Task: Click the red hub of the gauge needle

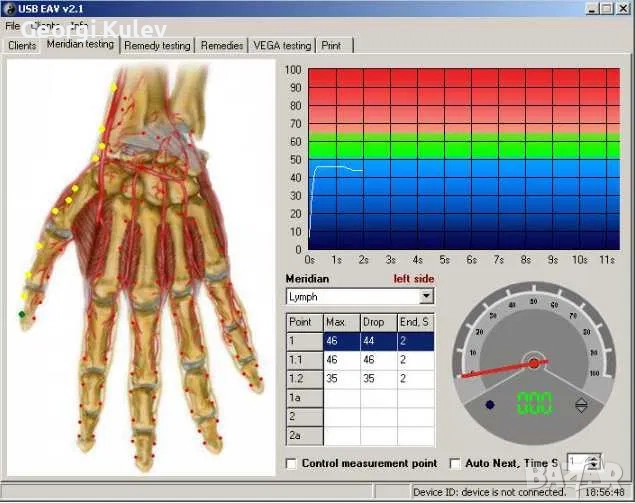Action: [x=534, y=362]
